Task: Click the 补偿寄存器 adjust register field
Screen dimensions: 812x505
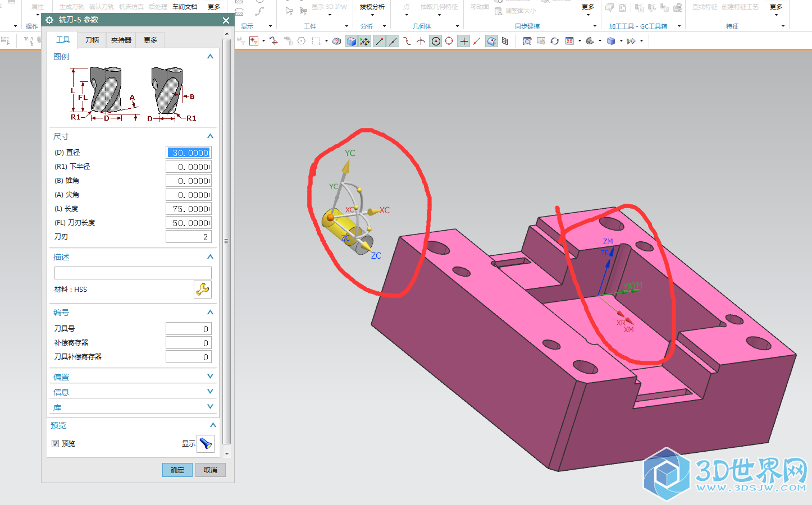Action: [189, 343]
